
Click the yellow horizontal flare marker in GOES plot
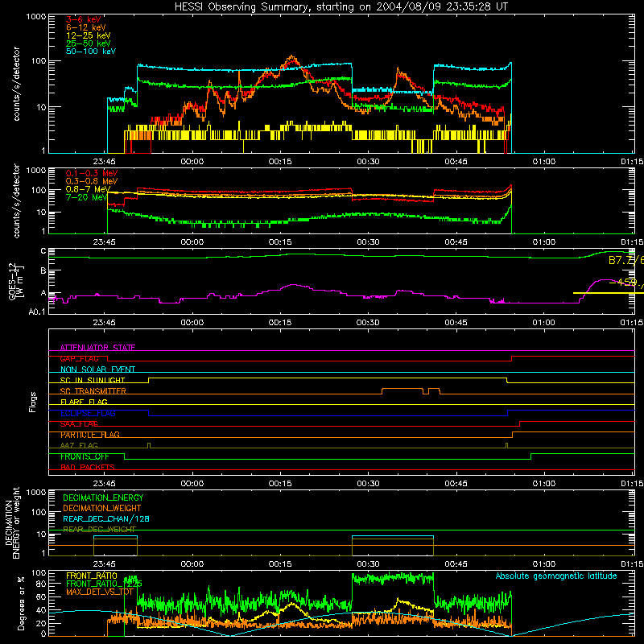[x=609, y=293]
